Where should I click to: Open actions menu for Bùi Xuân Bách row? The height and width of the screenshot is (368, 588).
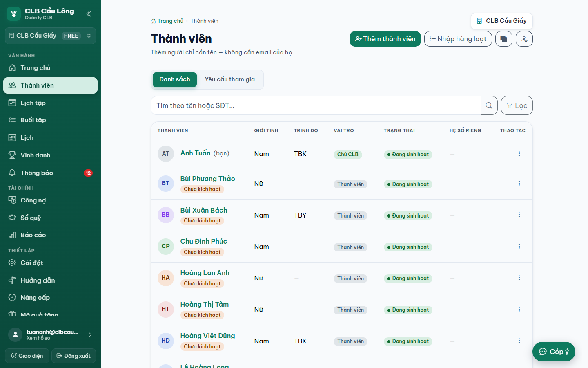pos(519,215)
